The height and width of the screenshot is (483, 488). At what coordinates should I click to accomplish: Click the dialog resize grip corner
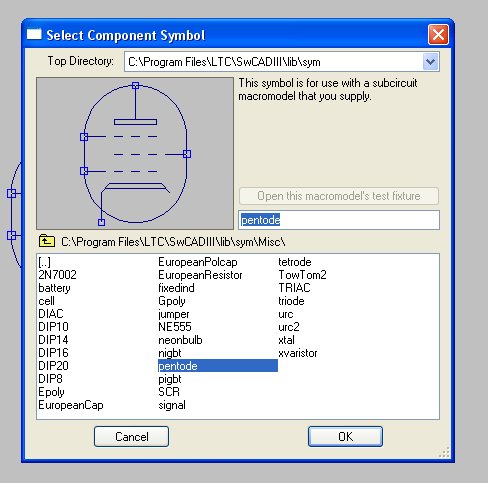445,452
